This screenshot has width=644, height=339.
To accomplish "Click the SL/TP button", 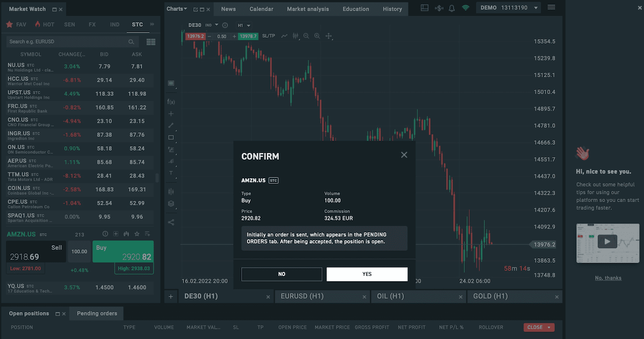I will pos(269,36).
